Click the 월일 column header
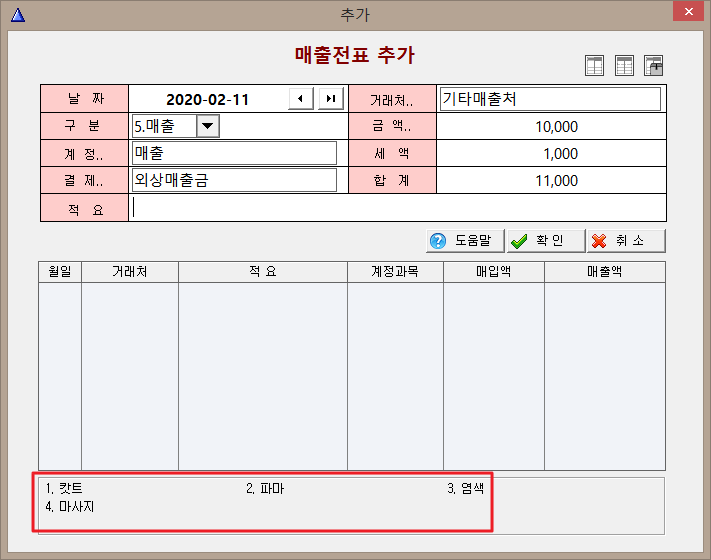Viewport: 711px width, 560px height. (60, 272)
